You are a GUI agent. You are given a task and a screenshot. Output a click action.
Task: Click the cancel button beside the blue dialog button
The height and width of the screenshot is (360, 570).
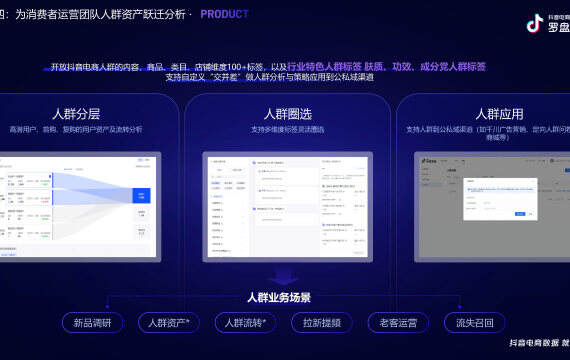point(531,214)
